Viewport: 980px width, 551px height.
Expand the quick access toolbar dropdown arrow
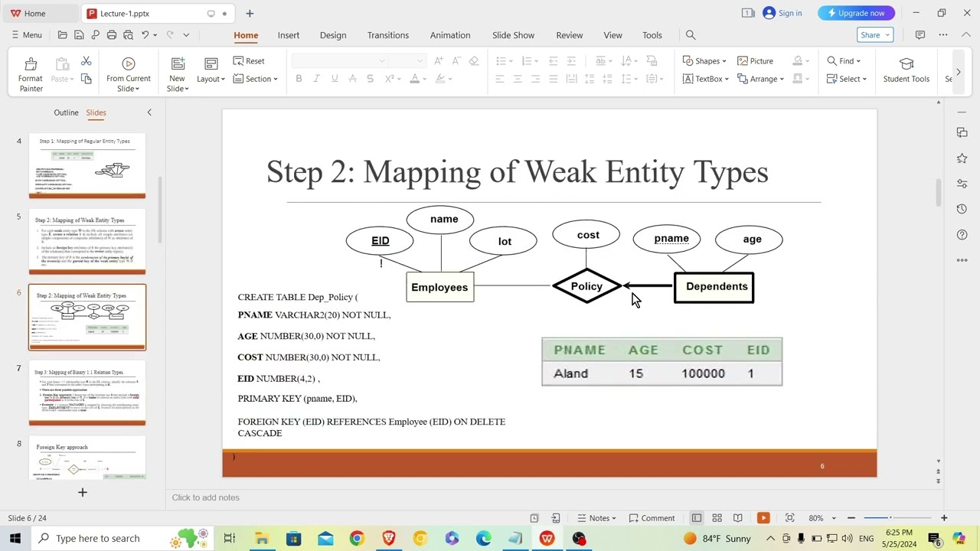(186, 35)
